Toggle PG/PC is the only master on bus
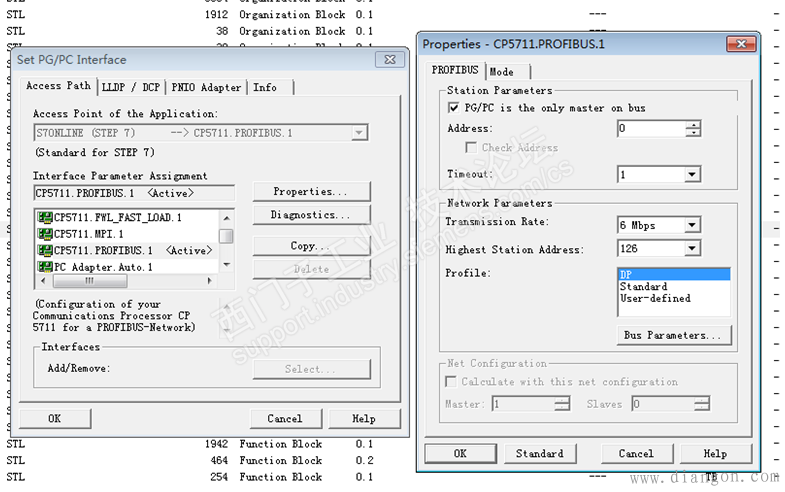This screenshot has height=492, width=785. [x=454, y=108]
